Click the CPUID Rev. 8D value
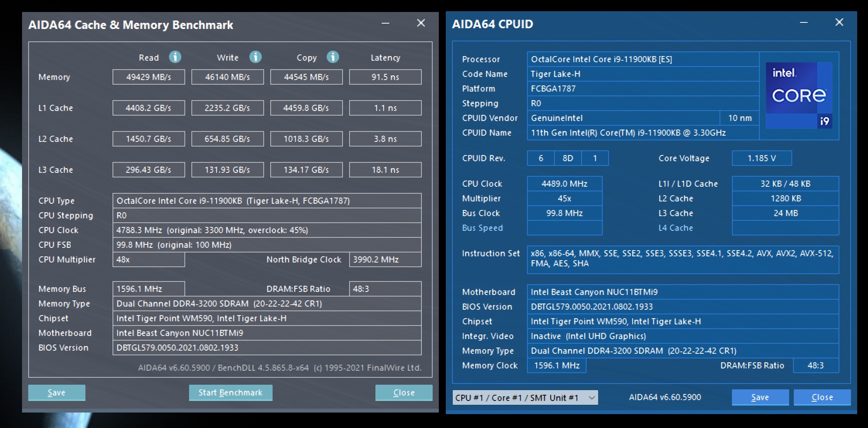Image resolution: width=868 pixels, height=428 pixels. point(568,158)
